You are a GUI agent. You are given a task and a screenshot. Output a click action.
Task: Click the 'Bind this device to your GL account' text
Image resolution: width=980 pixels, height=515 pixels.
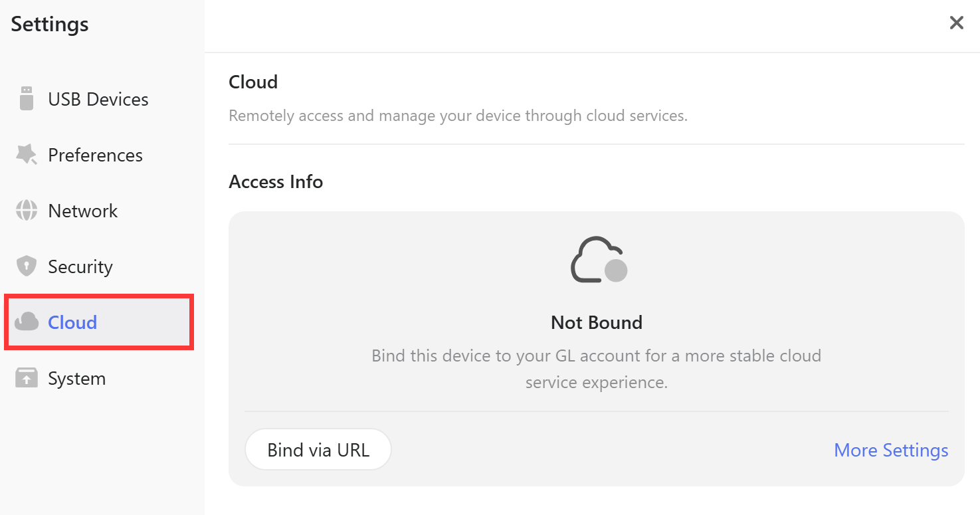point(597,369)
